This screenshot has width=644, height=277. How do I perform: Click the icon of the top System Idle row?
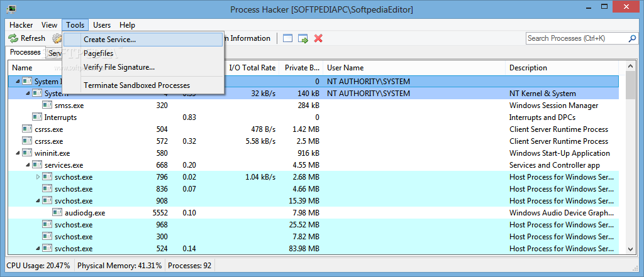point(27,81)
